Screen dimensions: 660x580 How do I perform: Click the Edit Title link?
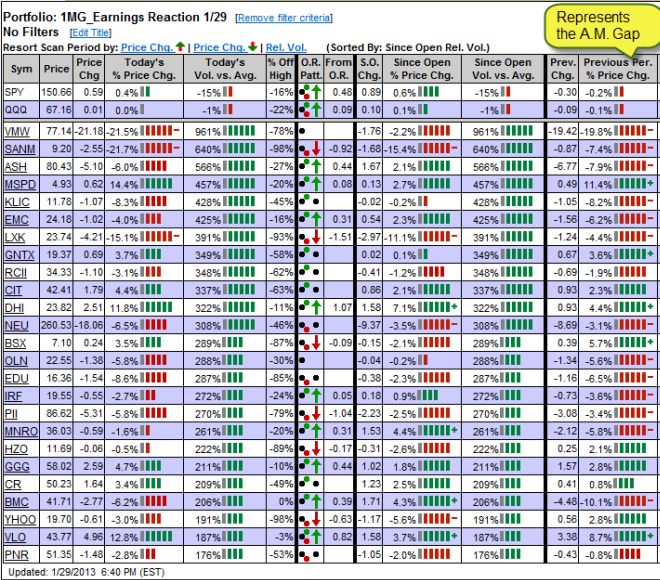[91, 32]
